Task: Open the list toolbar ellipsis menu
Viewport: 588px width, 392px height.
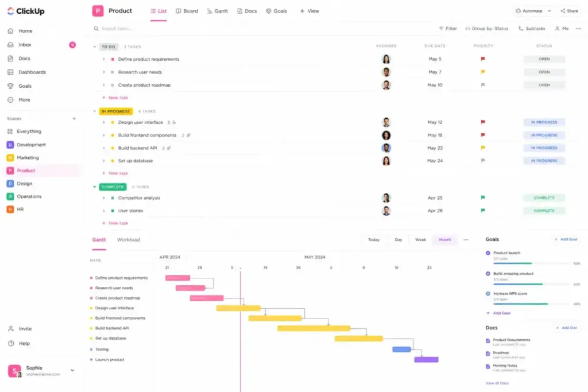Action: pos(578,29)
